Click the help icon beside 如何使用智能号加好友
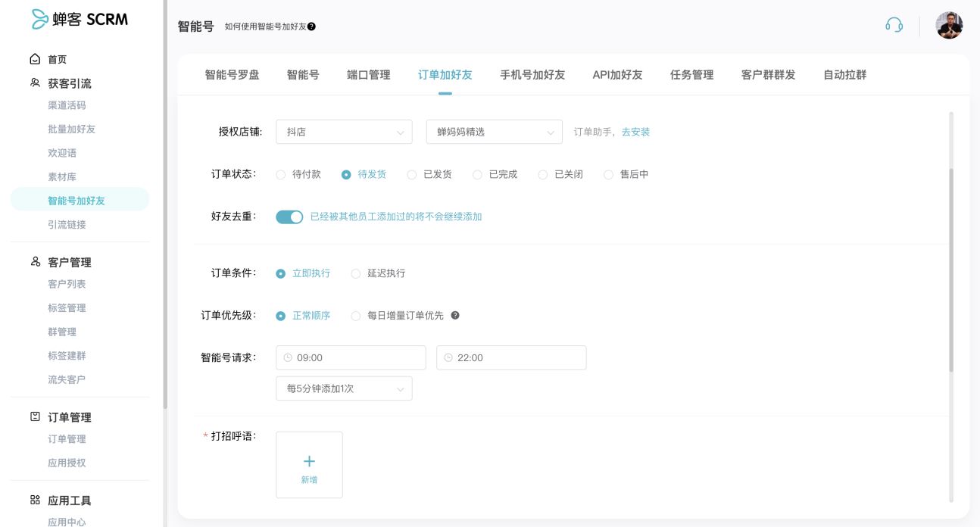 pos(311,27)
